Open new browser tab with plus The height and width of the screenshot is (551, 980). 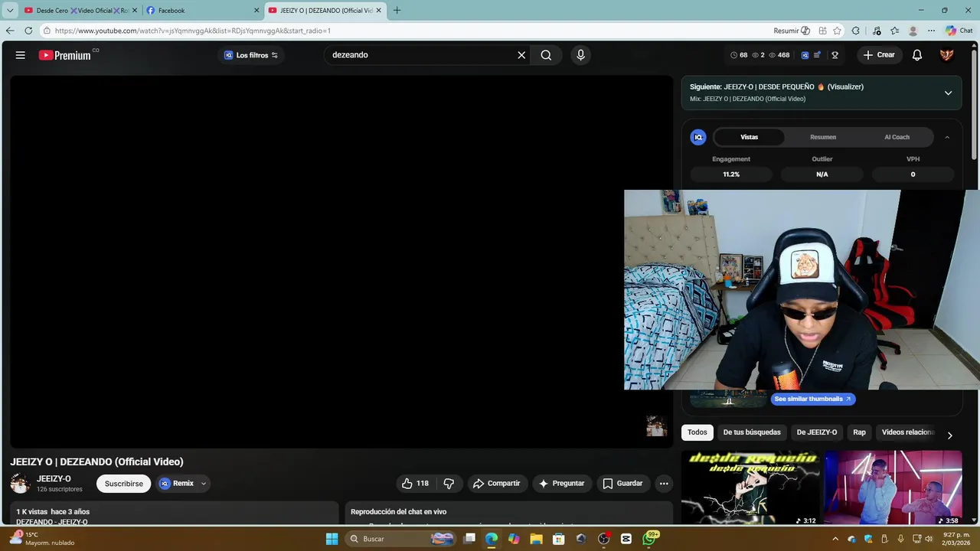[x=397, y=10]
